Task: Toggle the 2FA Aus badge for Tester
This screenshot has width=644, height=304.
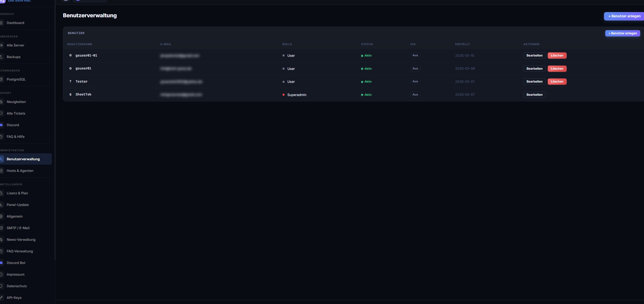Action: 415,82
